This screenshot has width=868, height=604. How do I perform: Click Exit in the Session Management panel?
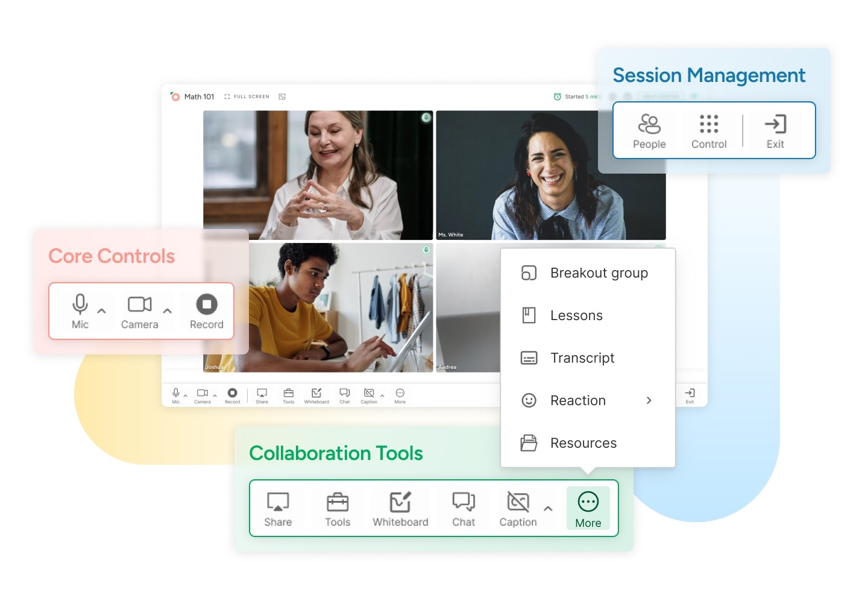(775, 131)
